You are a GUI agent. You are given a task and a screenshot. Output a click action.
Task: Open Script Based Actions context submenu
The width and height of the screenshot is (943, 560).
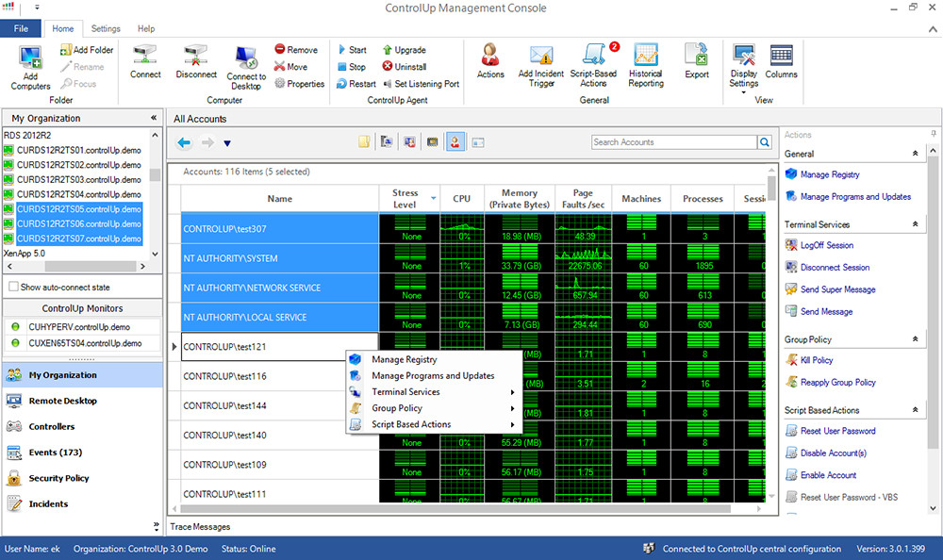433,424
